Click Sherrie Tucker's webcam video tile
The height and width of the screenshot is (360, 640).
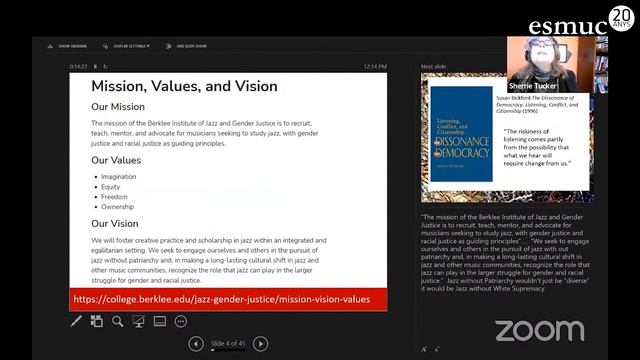(x=551, y=64)
